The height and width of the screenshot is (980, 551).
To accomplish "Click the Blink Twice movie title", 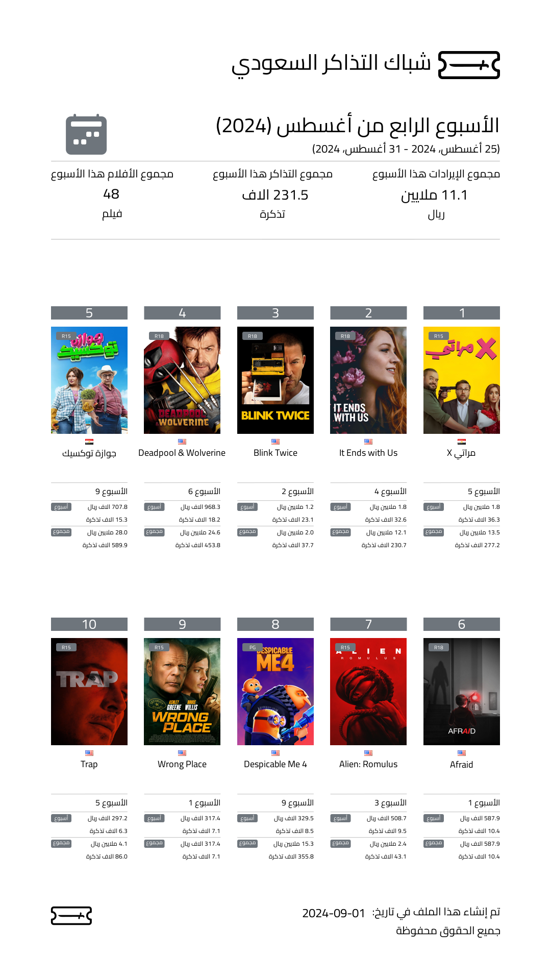I will coord(275,453).
